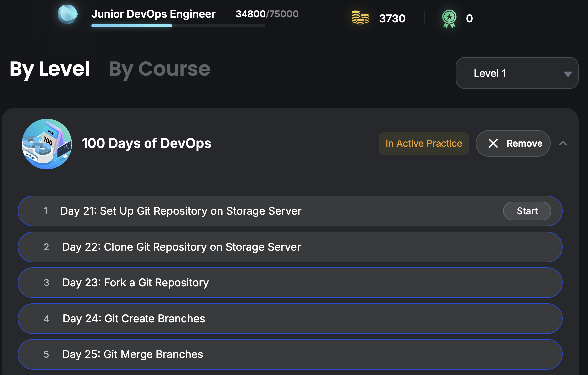588x375 pixels.
Task: Click the green award badge icon
Action: (449, 18)
